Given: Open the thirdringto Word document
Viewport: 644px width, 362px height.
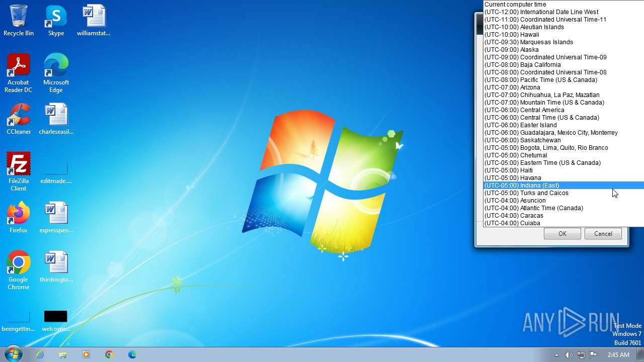Looking at the screenshot, I should [x=56, y=266].
